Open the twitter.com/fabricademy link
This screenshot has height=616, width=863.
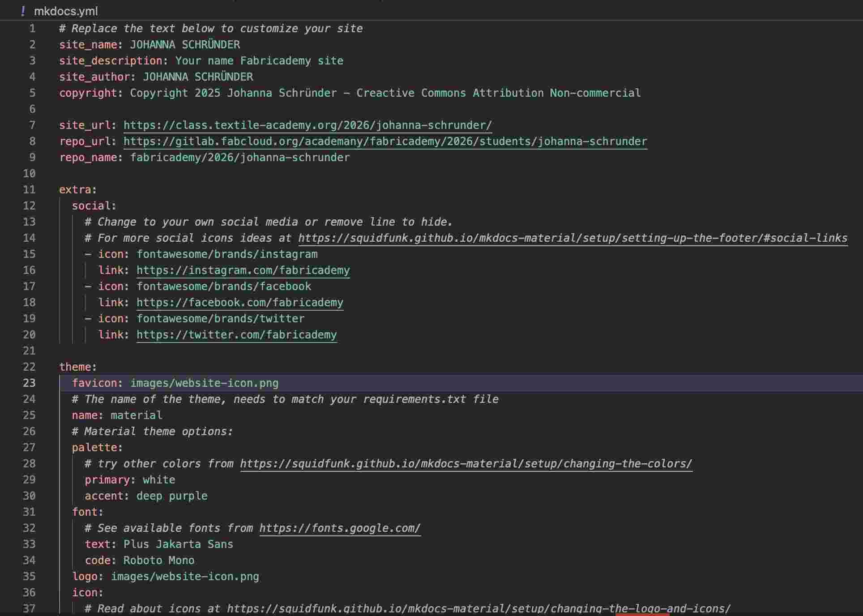coord(236,335)
